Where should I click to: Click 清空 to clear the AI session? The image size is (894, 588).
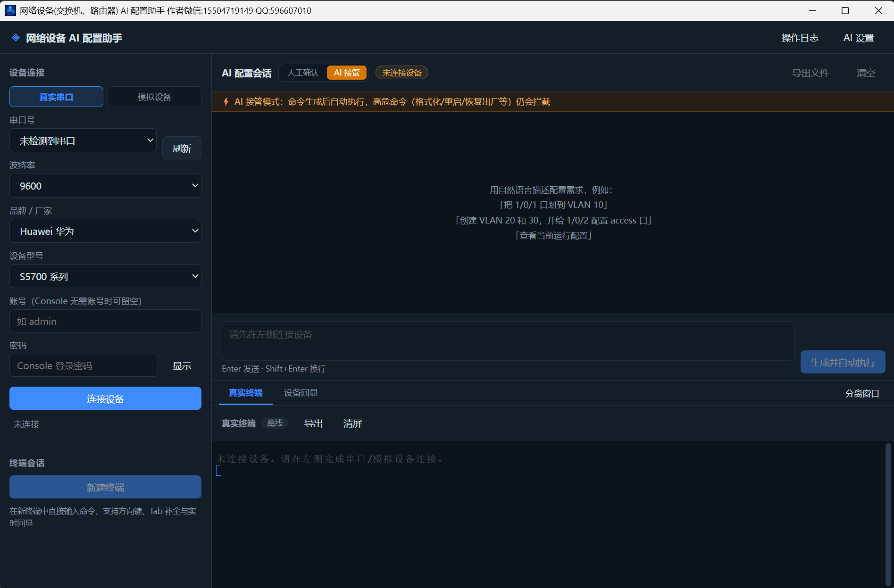pyautogui.click(x=866, y=73)
